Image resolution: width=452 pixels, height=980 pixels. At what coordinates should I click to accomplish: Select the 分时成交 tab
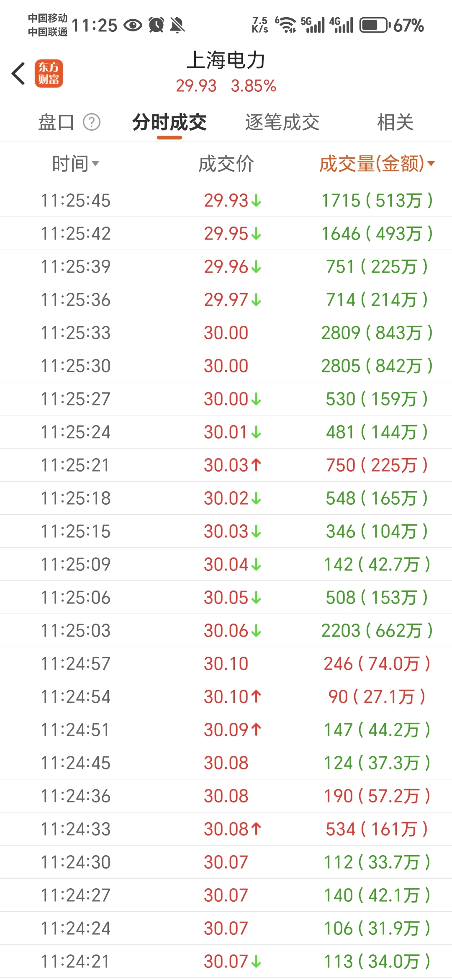(x=169, y=122)
